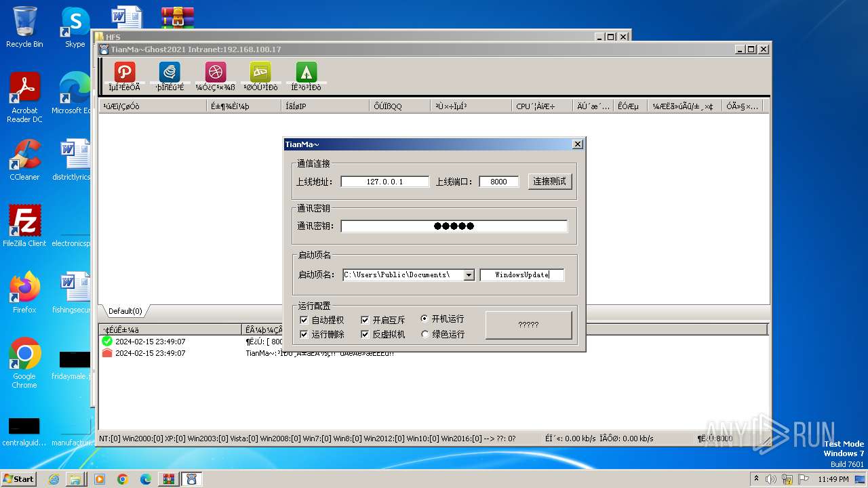868x488 pixels.
Task: Sort by the CPU column header
Action: 542,106
